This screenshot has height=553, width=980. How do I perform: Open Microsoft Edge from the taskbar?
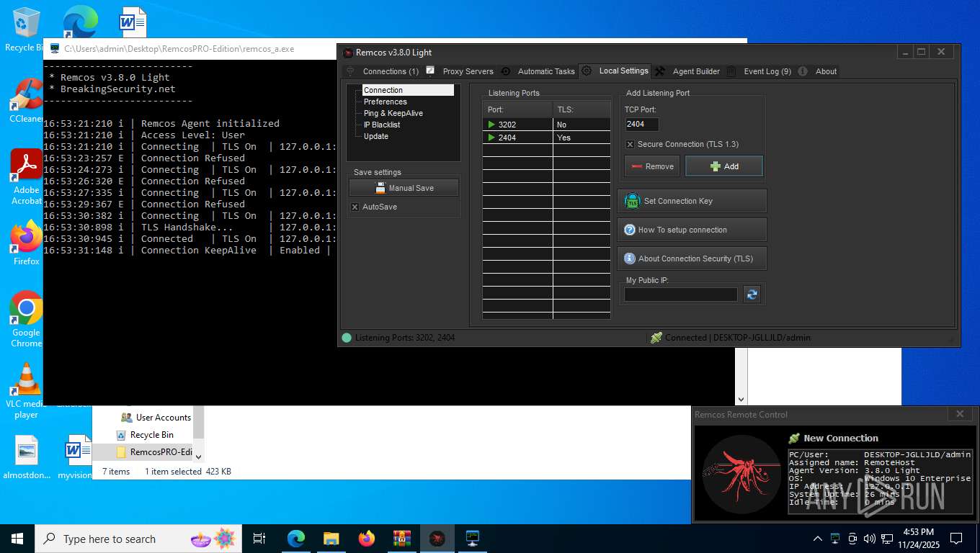pos(296,539)
